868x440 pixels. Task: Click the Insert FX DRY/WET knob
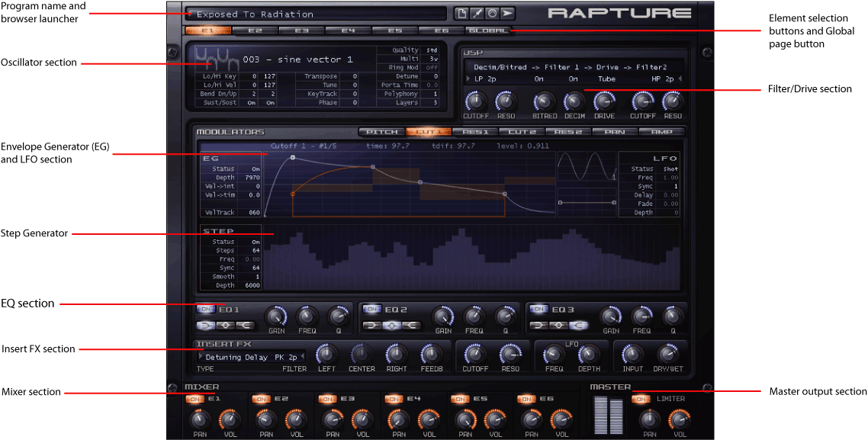667,353
